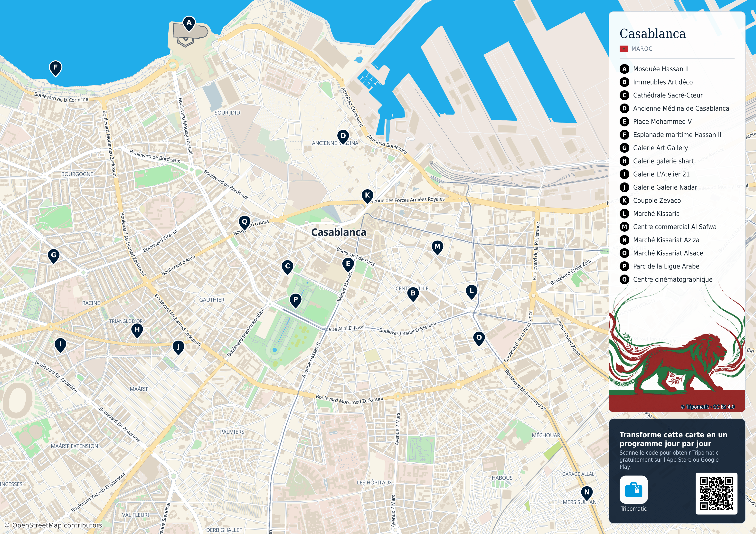The width and height of the screenshot is (756, 534).
Task: Click legend entry Galerie Galerie Nadar
Action: (x=659, y=187)
